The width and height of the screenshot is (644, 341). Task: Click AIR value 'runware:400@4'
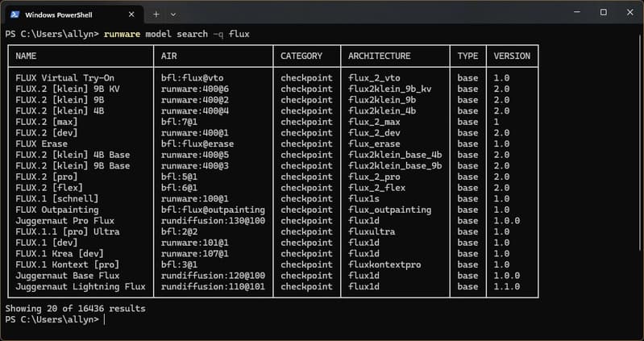195,111
